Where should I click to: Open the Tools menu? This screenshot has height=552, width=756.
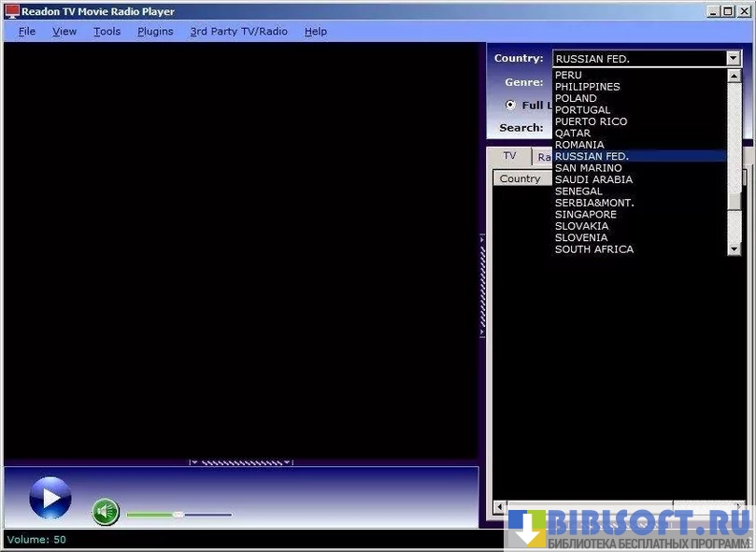tap(107, 31)
